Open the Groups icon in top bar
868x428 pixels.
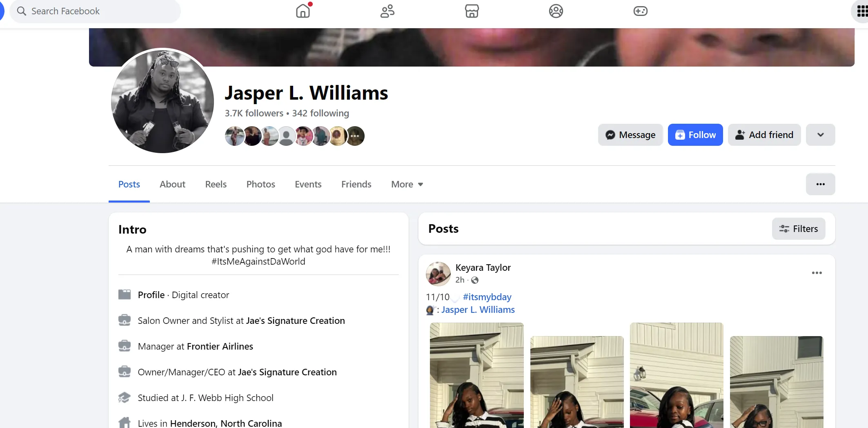coord(556,11)
